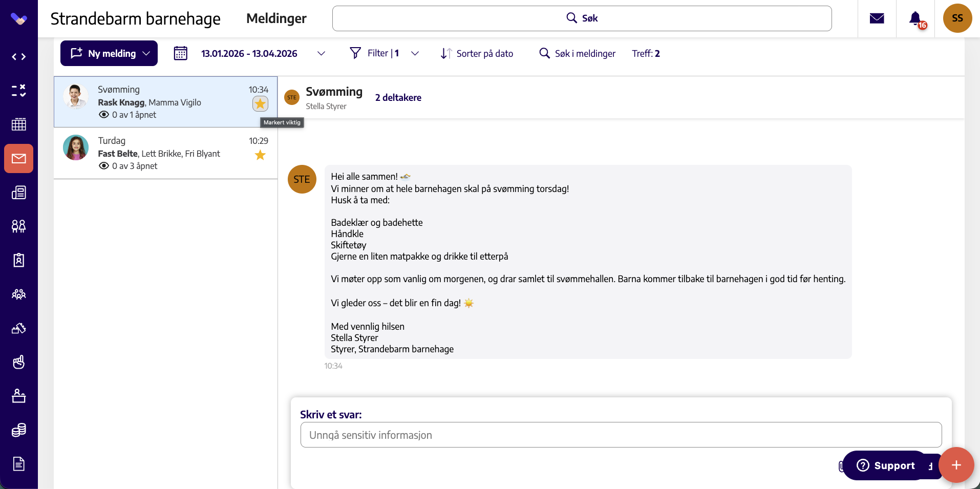Open the group of people icon in sidebar
980x489 pixels.
pyautogui.click(x=19, y=294)
